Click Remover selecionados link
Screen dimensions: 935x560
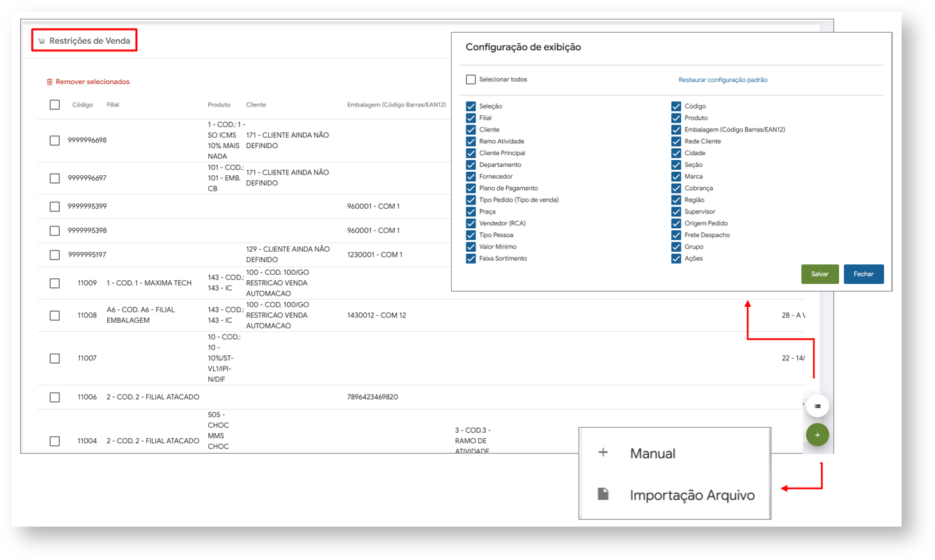(93, 82)
